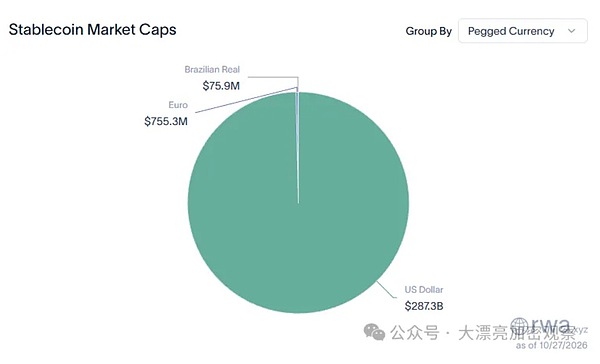Click the US Dollar leader line
The height and width of the screenshot is (364, 600).
click(x=386, y=290)
